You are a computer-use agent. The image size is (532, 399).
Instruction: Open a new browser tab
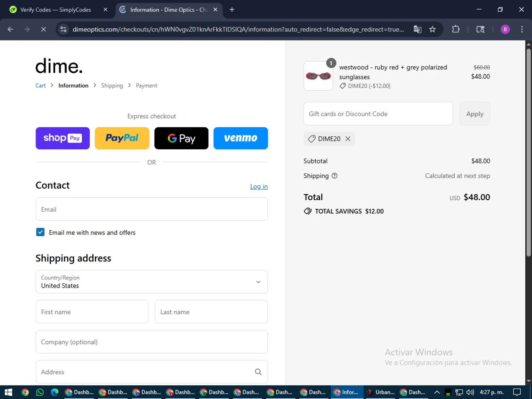point(232,10)
